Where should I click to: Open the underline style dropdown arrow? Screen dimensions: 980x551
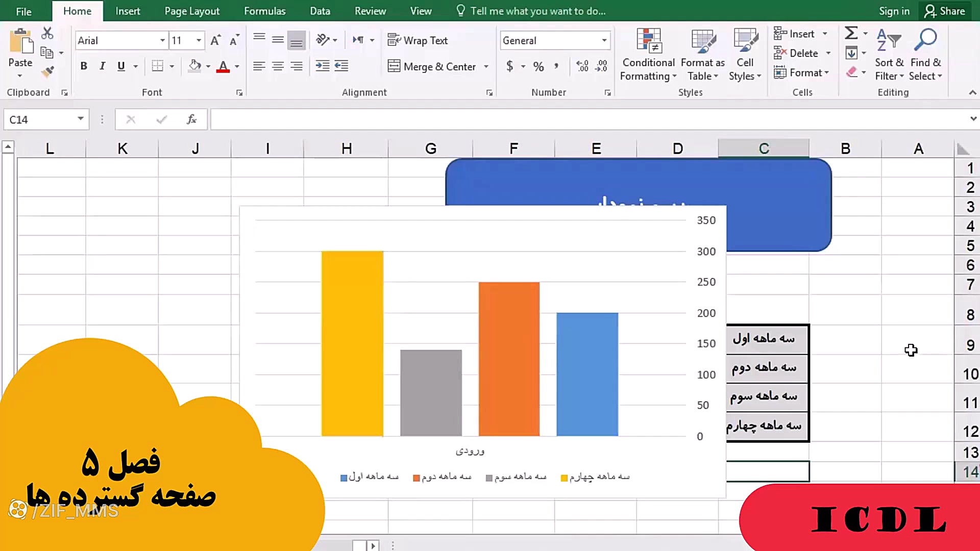pos(135,66)
